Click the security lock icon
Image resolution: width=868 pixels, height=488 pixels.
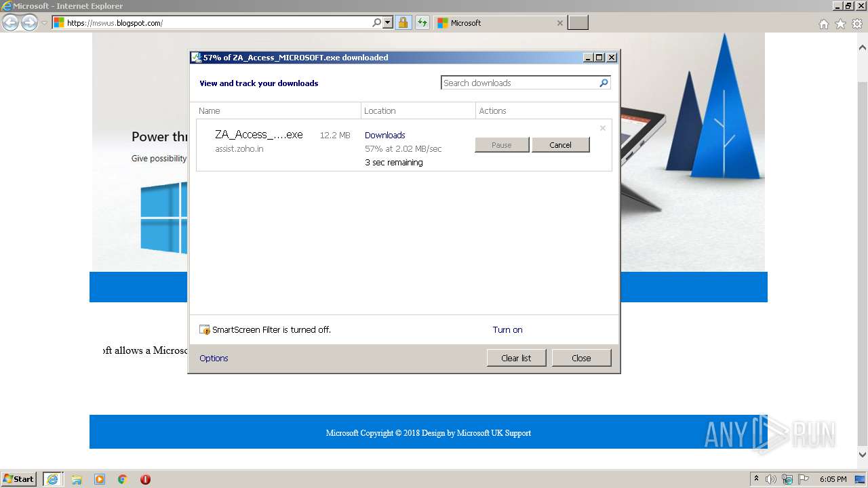click(x=403, y=23)
